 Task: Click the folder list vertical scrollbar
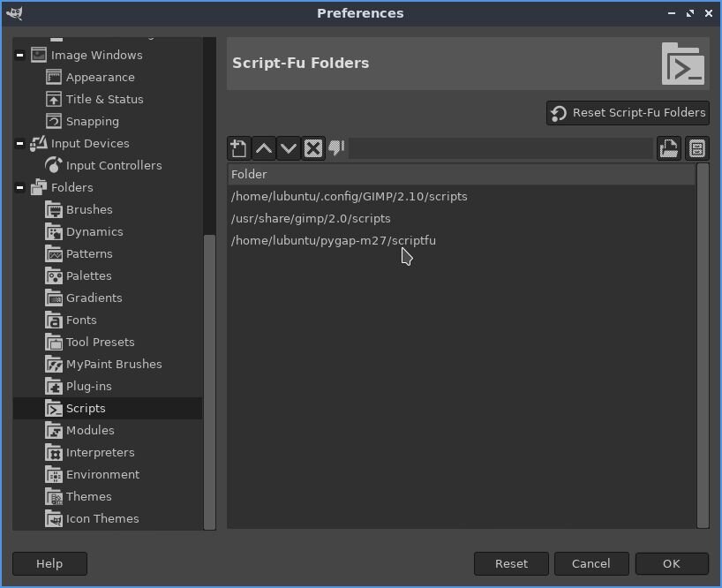(703, 345)
